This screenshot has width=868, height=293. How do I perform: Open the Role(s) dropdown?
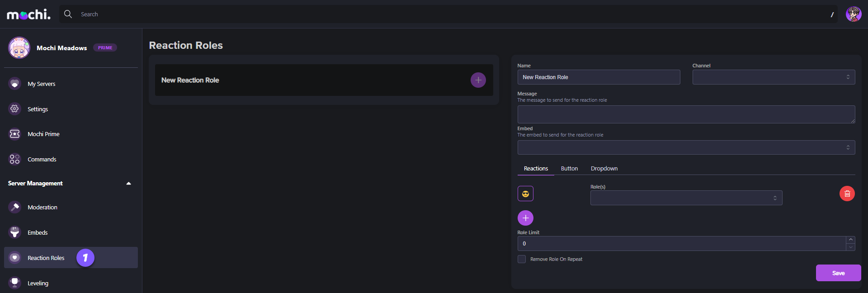point(686,198)
